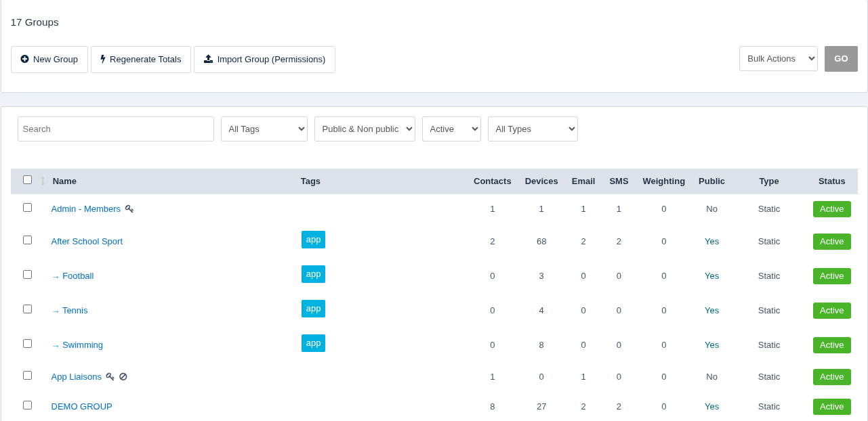Open the Admin - Members group link

tap(86, 209)
